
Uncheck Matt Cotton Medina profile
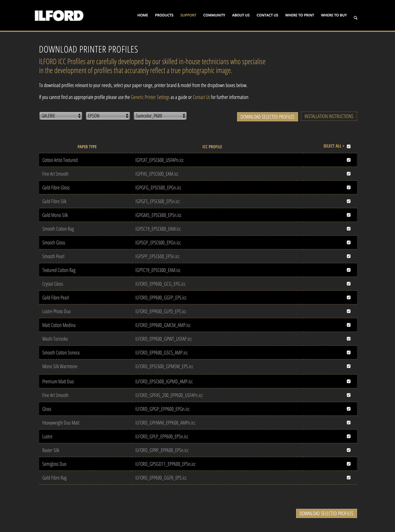click(349, 325)
